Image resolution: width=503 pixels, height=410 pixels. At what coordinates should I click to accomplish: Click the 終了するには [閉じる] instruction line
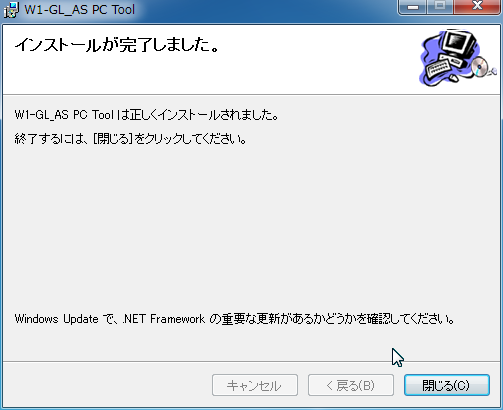pos(131,139)
